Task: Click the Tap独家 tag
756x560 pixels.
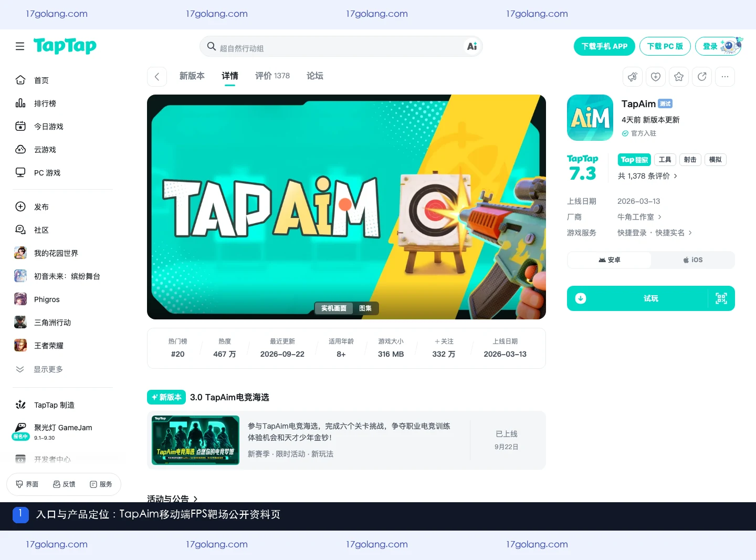Action: [x=634, y=160]
